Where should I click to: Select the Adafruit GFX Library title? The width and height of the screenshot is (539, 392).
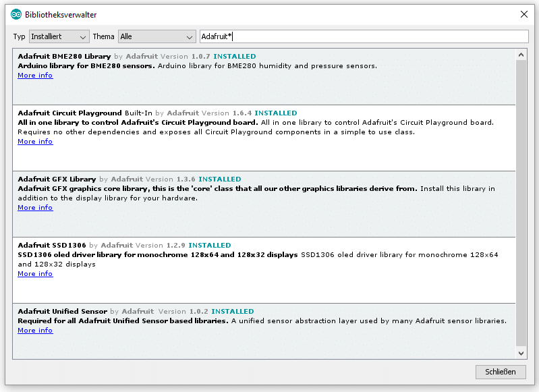(57, 179)
